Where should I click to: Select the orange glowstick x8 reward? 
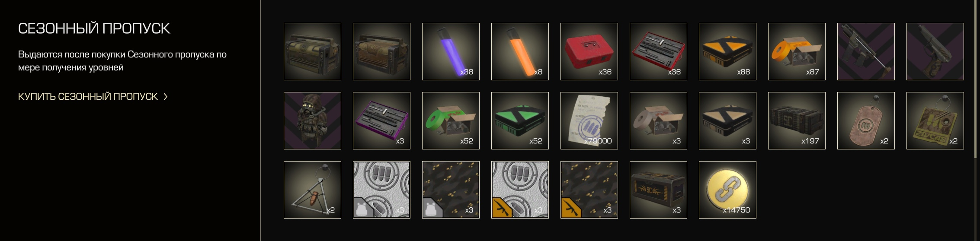pos(520,51)
